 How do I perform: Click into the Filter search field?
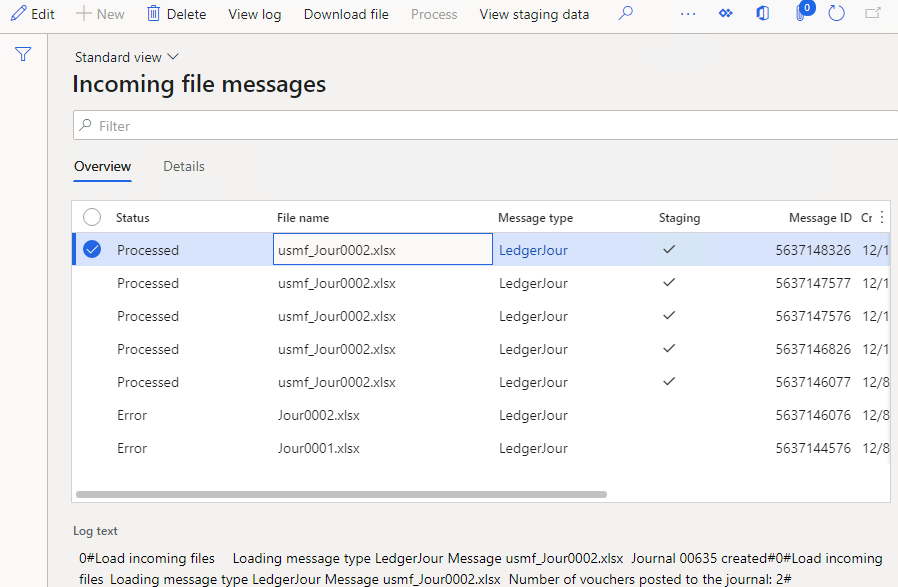coord(486,125)
